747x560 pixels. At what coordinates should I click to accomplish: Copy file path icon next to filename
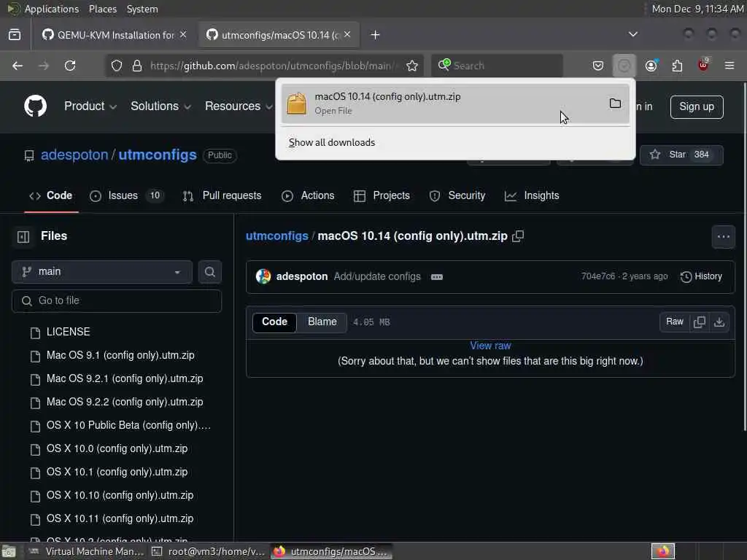(518, 236)
